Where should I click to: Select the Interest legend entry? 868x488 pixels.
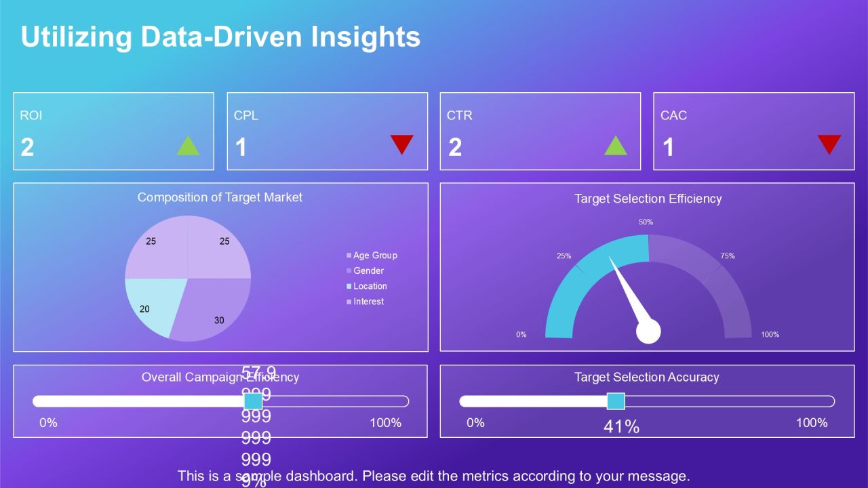pyautogui.click(x=365, y=302)
